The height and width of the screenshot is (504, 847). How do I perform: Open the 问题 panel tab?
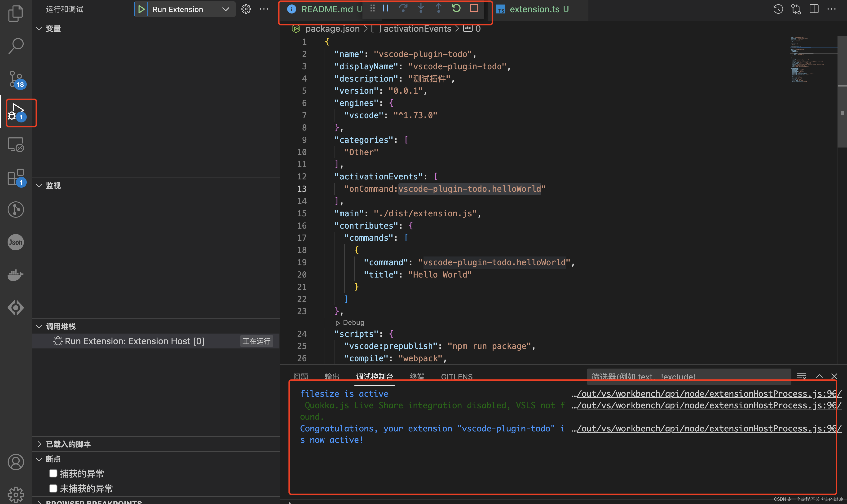pos(300,377)
